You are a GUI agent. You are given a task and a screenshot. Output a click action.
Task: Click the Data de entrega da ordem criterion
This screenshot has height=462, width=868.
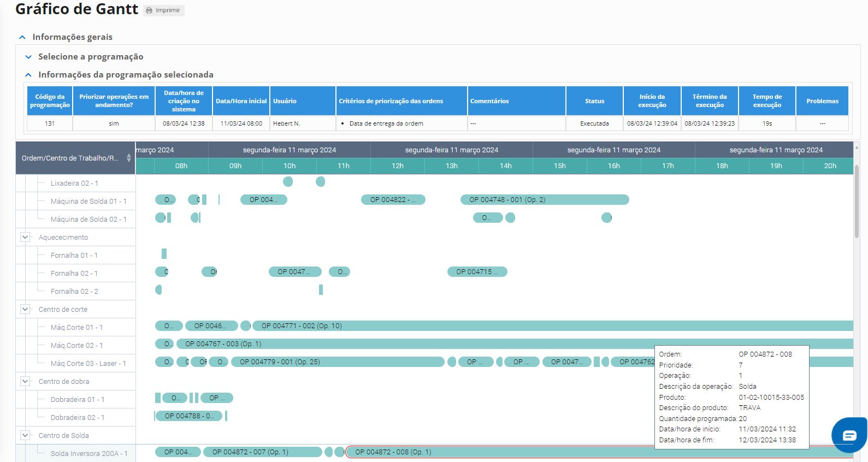tap(386, 123)
